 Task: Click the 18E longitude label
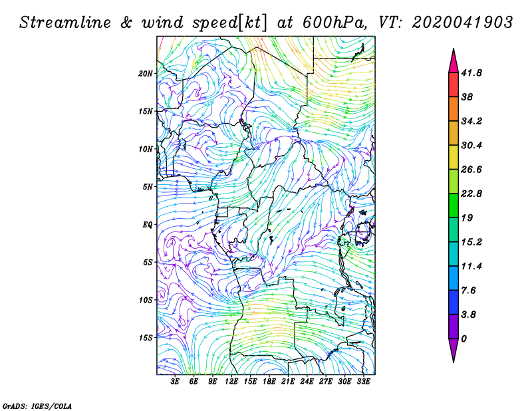coord(269,382)
